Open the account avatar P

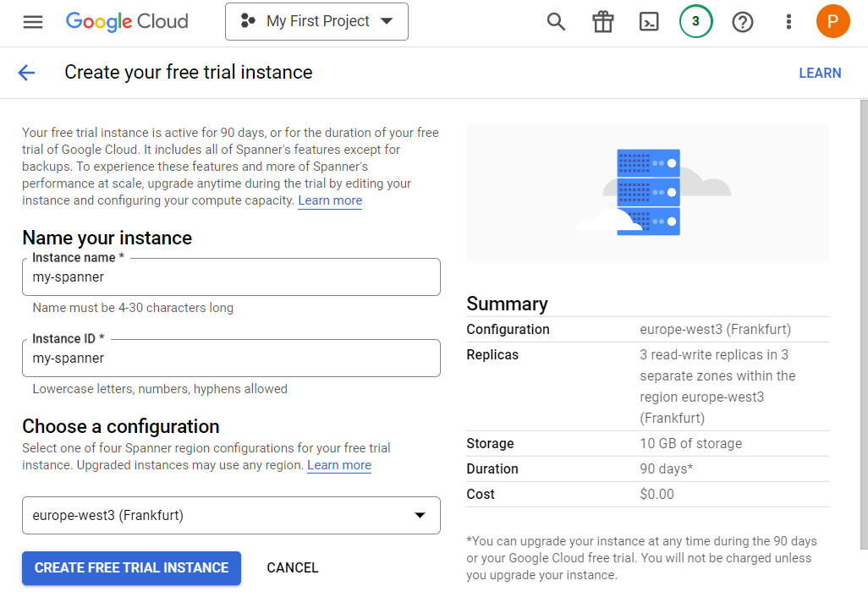click(832, 21)
